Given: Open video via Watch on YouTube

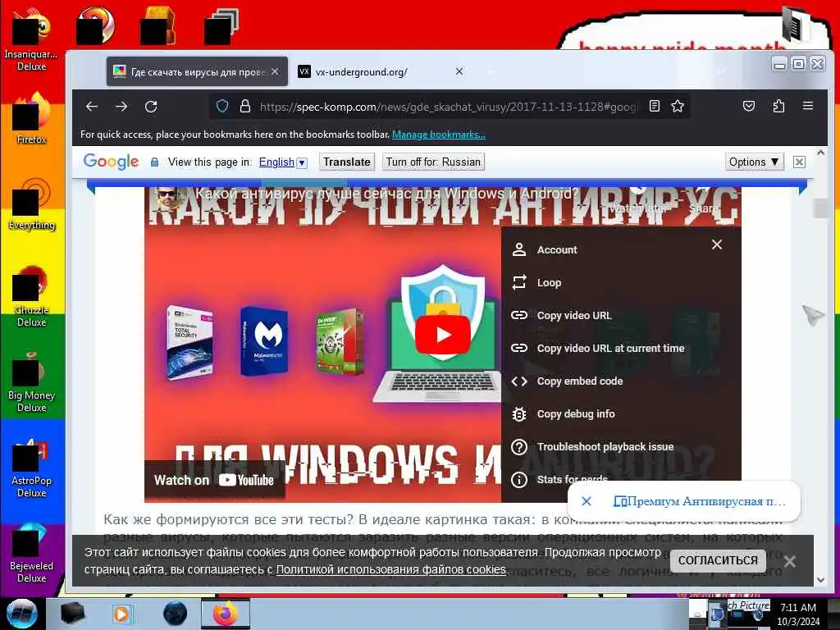Looking at the screenshot, I should pyautogui.click(x=214, y=480).
